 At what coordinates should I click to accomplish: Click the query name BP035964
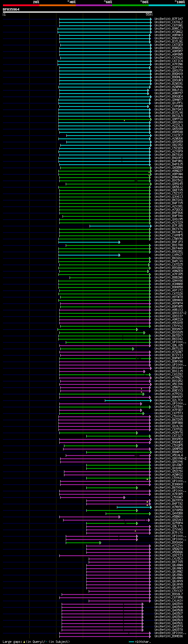pos(11,9)
